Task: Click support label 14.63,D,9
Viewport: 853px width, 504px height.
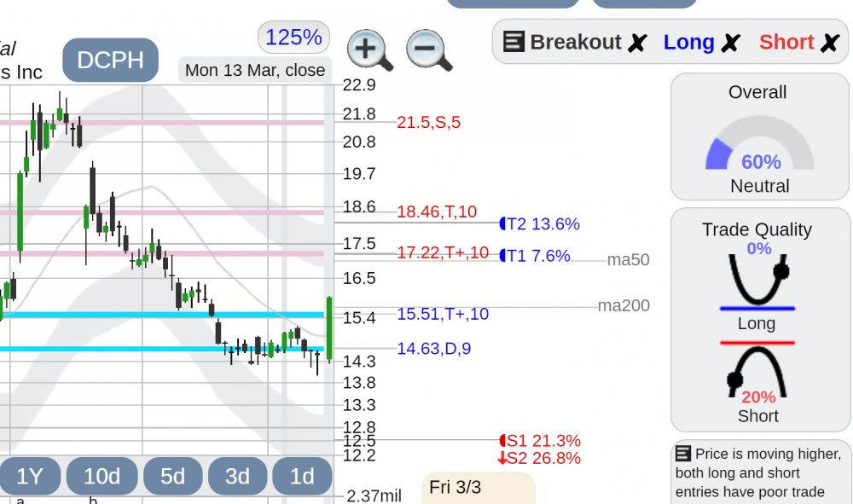Action: tap(434, 349)
